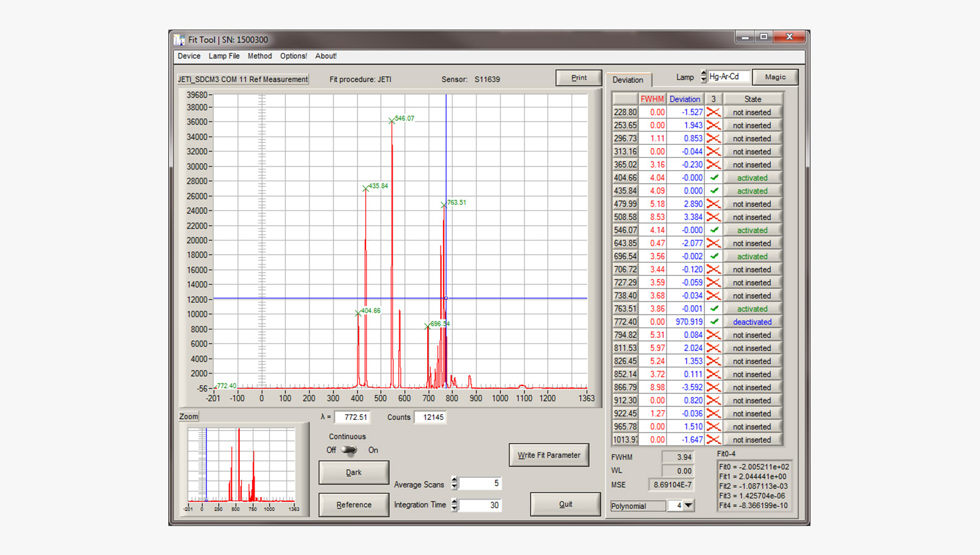The image size is (980, 555).
Task: Click the JETI_SDCM3 COM 11 Ref Measurement label
Action: click(243, 80)
